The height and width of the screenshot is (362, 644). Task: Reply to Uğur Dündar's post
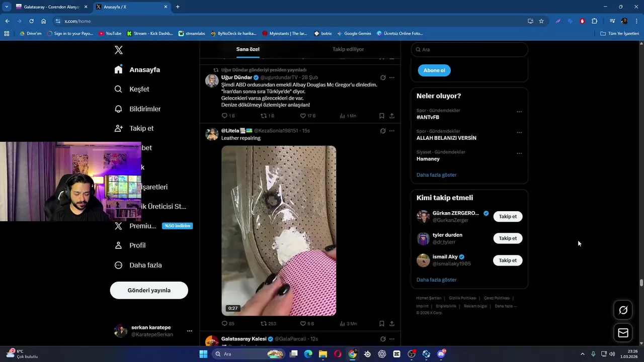[228, 116]
